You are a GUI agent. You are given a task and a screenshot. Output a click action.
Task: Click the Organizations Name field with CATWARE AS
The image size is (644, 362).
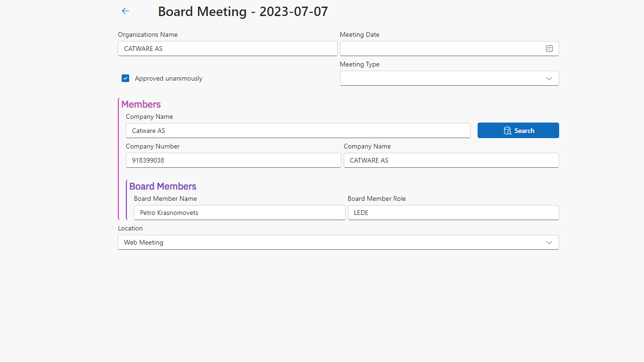coord(227,49)
